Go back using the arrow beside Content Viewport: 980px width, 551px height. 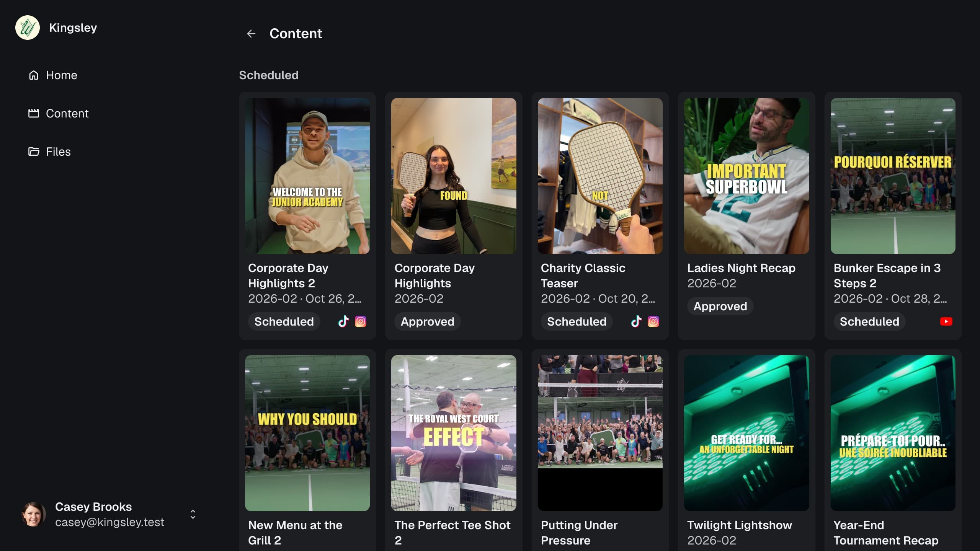251,34
